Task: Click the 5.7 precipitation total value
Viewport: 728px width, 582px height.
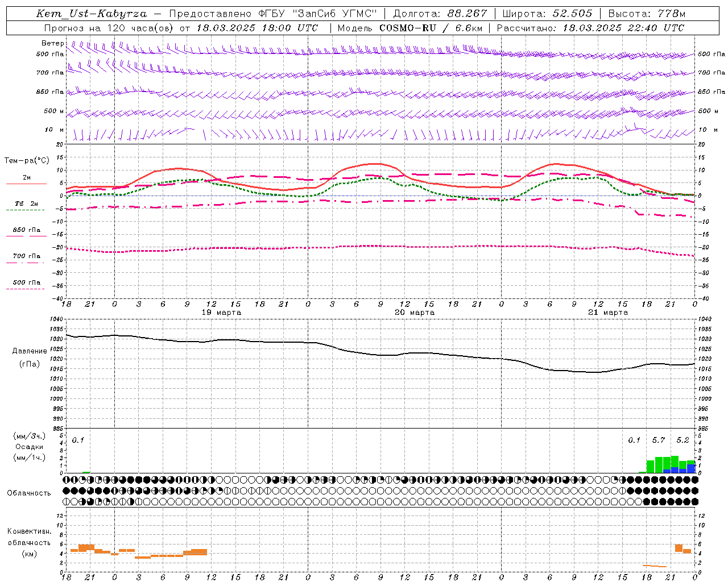Action: [659, 440]
